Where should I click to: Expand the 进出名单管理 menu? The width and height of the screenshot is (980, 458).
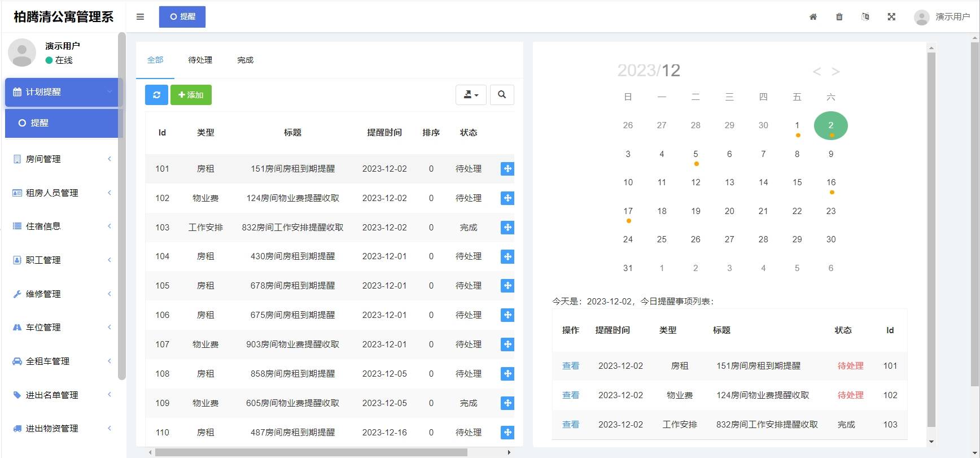[x=62, y=395]
